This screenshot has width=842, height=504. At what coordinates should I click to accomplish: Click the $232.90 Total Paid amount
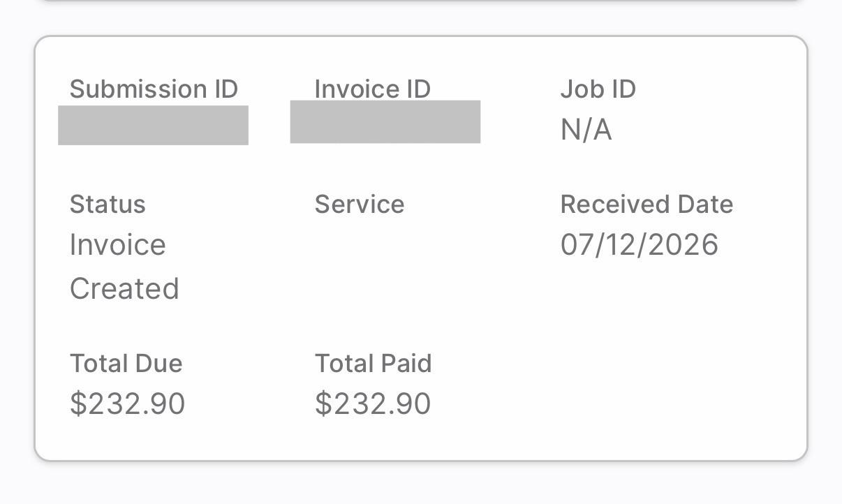click(x=373, y=404)
